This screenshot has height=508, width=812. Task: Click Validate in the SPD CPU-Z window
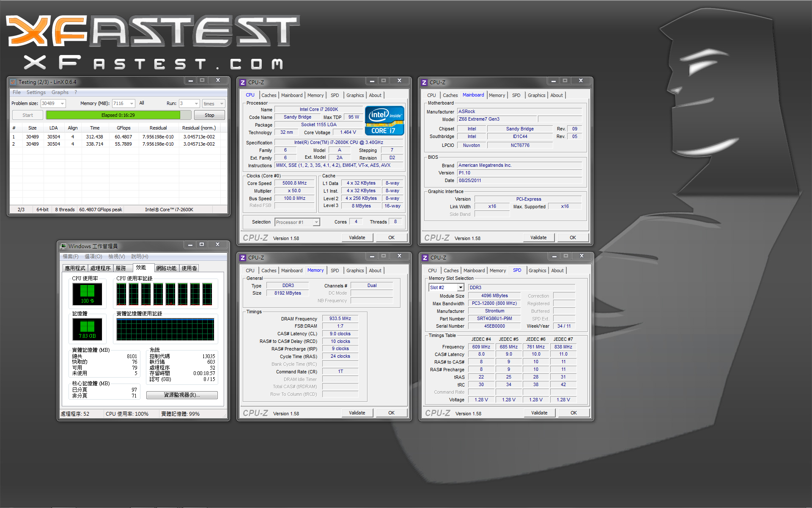(x=539, y=413)
